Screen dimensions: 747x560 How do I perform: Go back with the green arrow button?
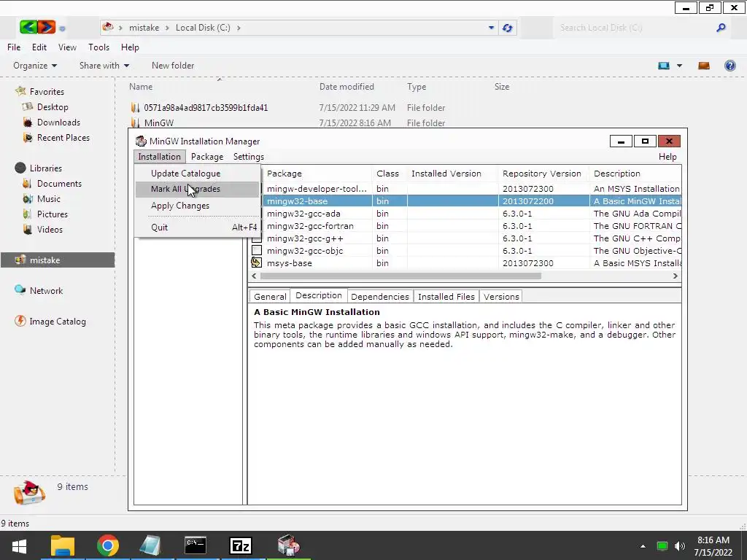click(x=28, y=27)
